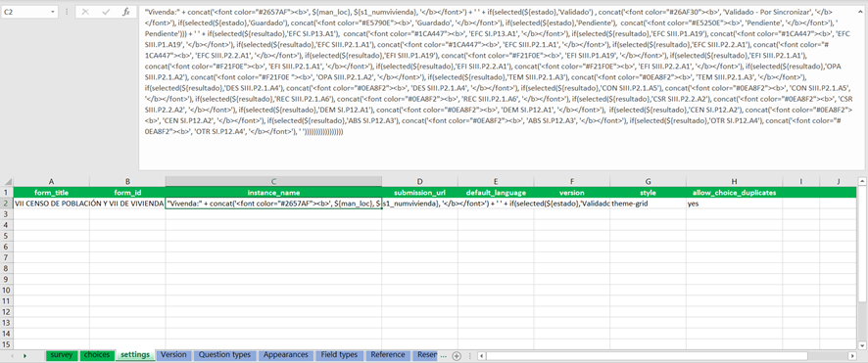Select the cell with VII CENSO DE POBLACIÓN text

pyautogui.click(x=51, y=204)
